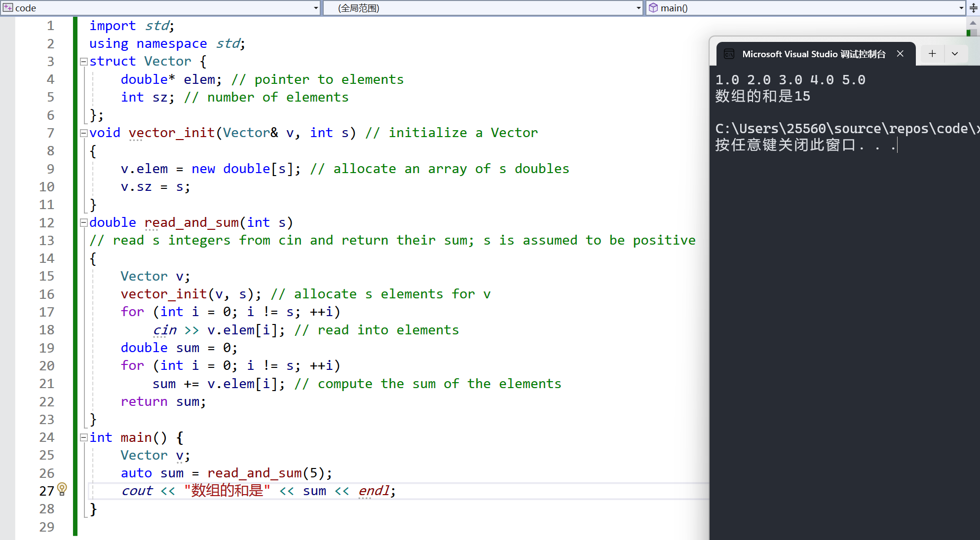The image size is (980, 540).
Task: Click the purple cube icon beside main()
Action: coord(653,8)
